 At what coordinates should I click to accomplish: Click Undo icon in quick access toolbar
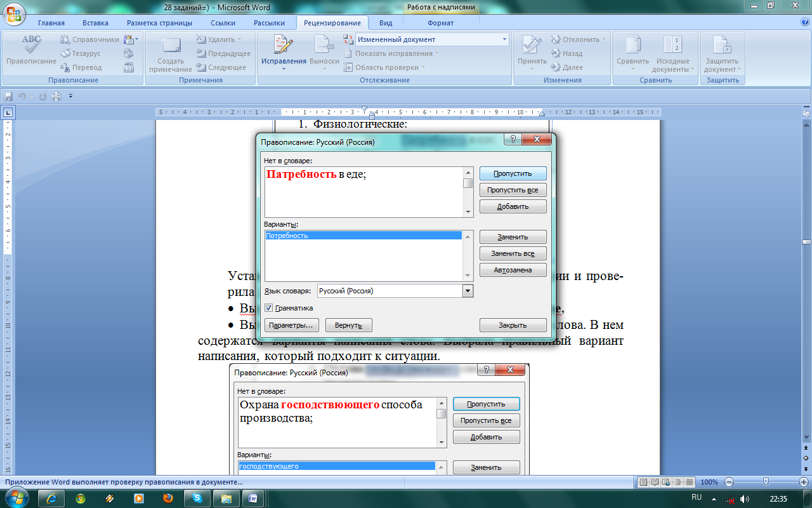tap(22, 97)
